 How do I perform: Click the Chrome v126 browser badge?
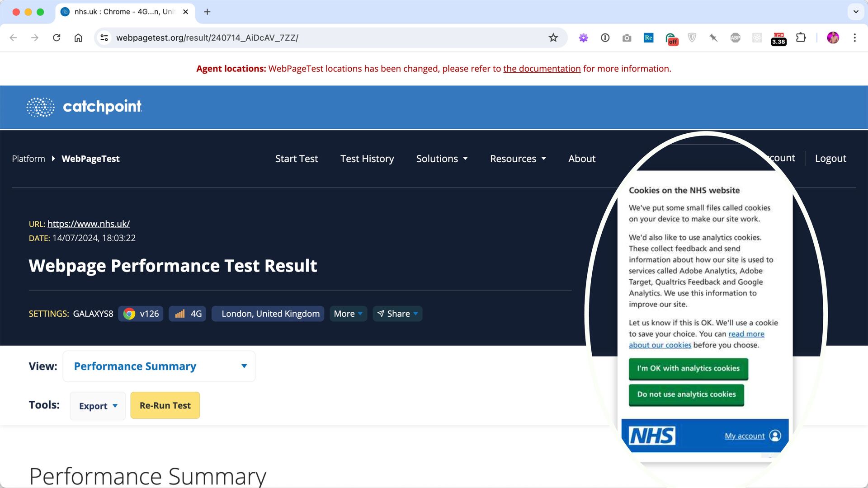click(141, 314)
